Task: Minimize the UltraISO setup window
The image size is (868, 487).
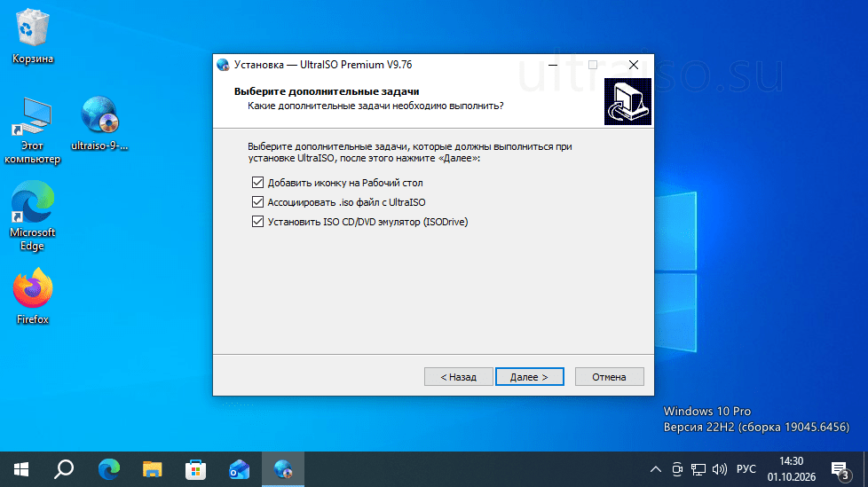Action: pos(552,65)
